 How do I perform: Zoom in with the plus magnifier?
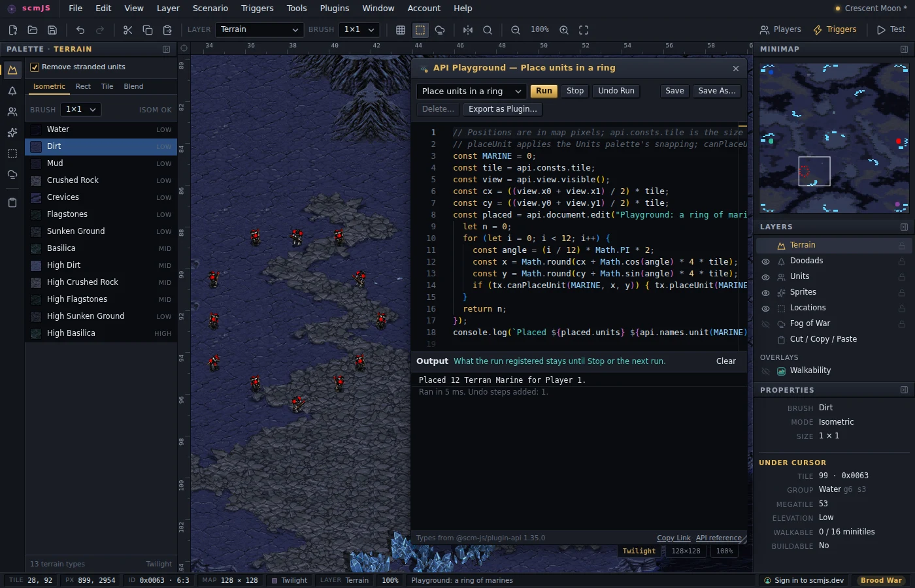(564, 30)
